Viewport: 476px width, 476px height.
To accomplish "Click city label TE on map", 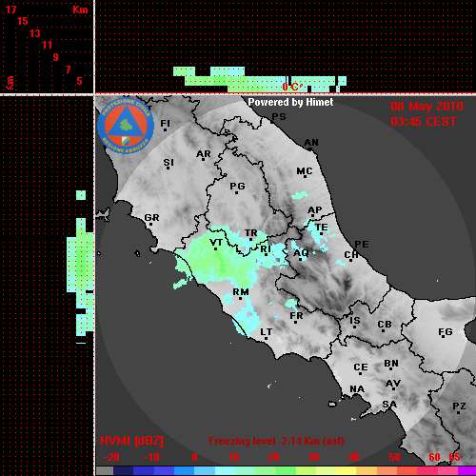I will pyautogui.click(x=322, y=228).
